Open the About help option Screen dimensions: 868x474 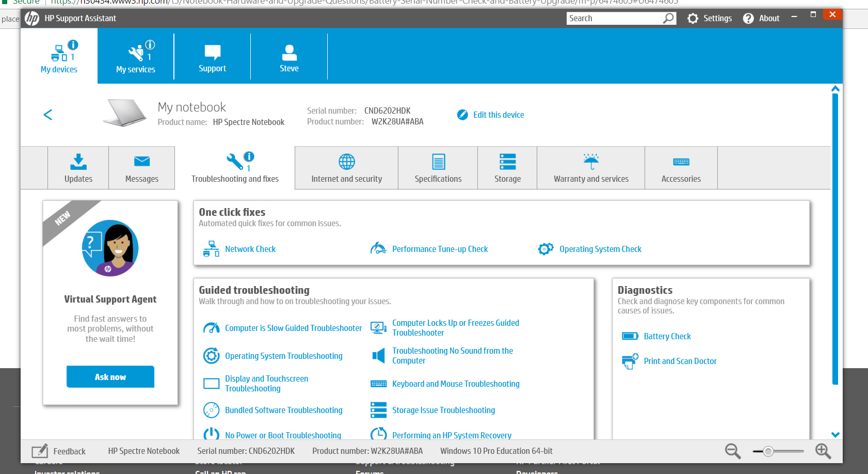coord(761,18)
